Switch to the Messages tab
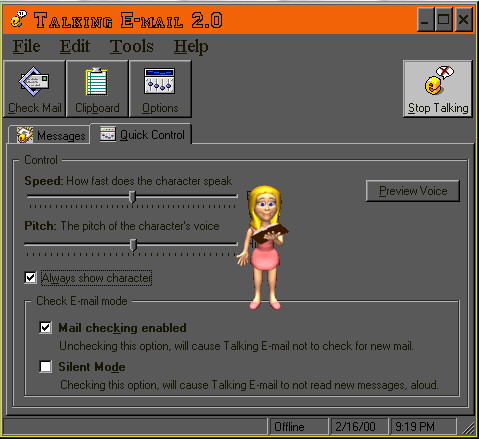 (49, 135)
